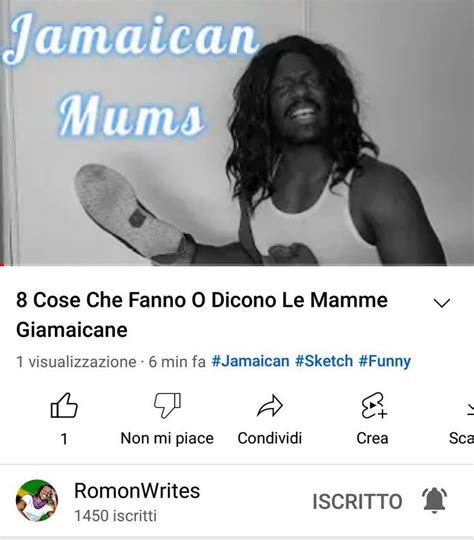
Task: Open the #Jamaican hashtag link
Action: coord(250,361)
